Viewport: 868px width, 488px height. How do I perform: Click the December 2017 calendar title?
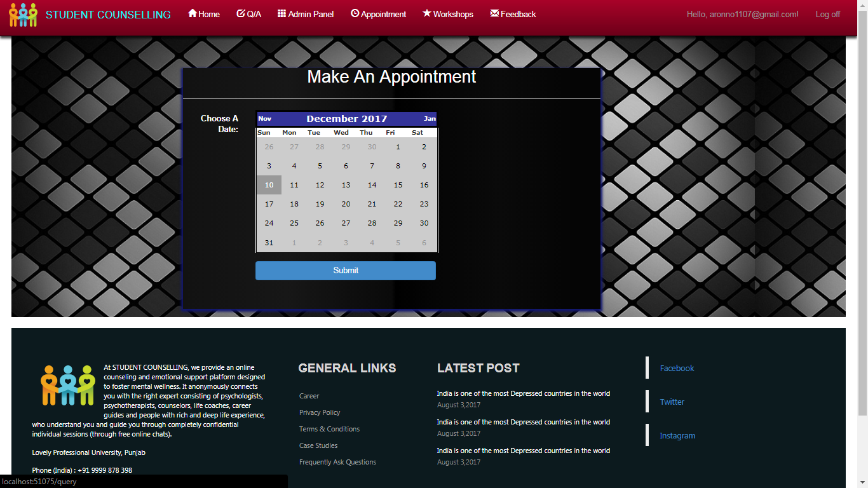(347, 119)
